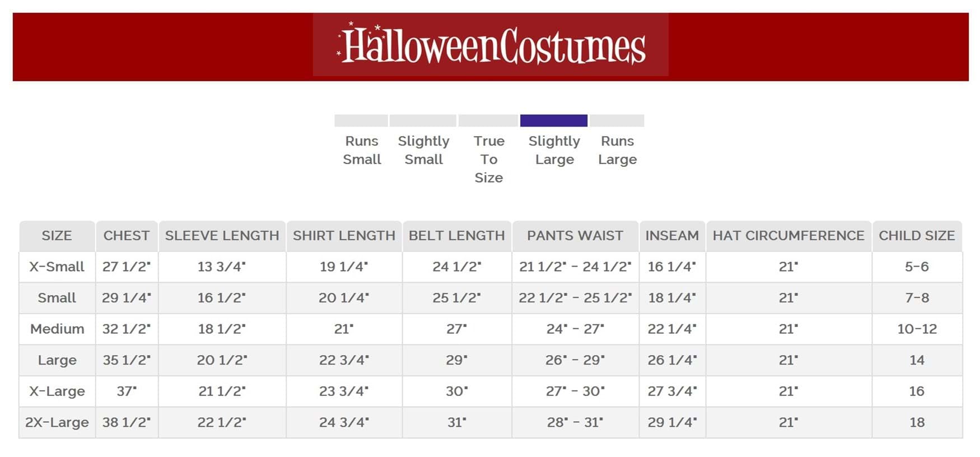This screenshot has width=980, height=457.
Task: Click the Large row chest value 35 1/2"
Action: point(127,360)
